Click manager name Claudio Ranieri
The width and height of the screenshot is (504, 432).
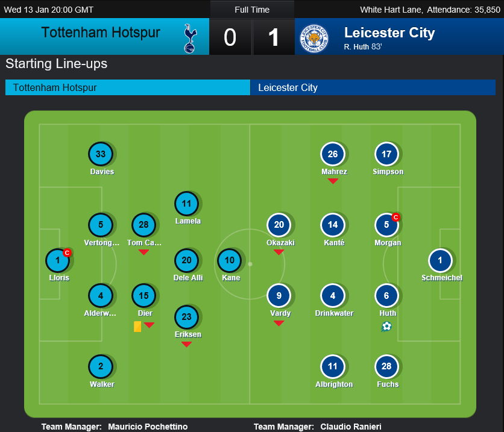[x=351, y=427]
